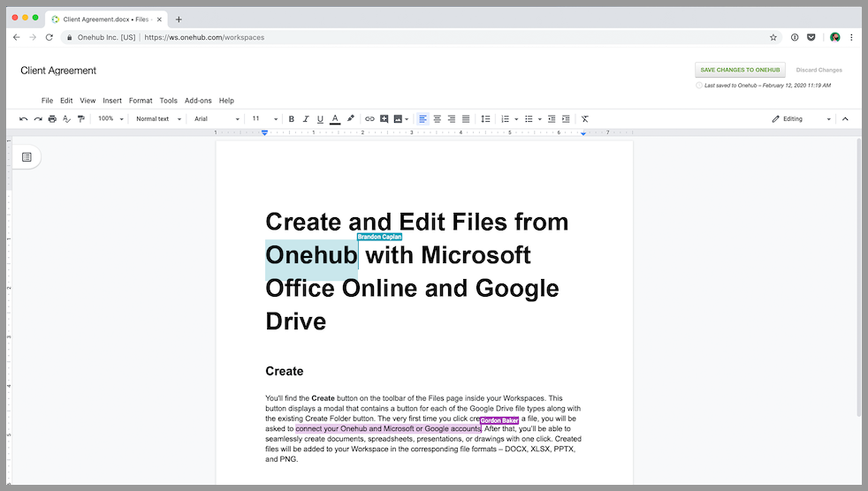
Task: Set center text alignment
Action: click(437, 119)
